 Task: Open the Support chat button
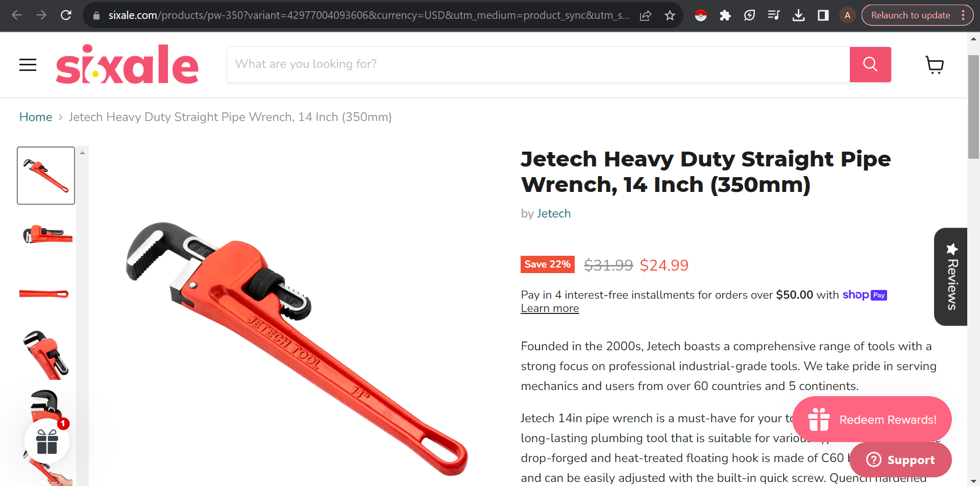point(900,459)
